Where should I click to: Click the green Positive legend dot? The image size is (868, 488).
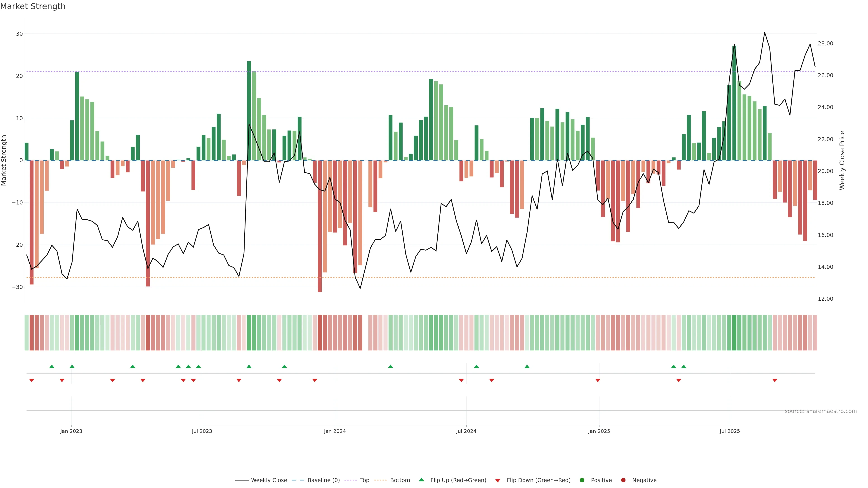pyautogui.click(x=582, y=480)
